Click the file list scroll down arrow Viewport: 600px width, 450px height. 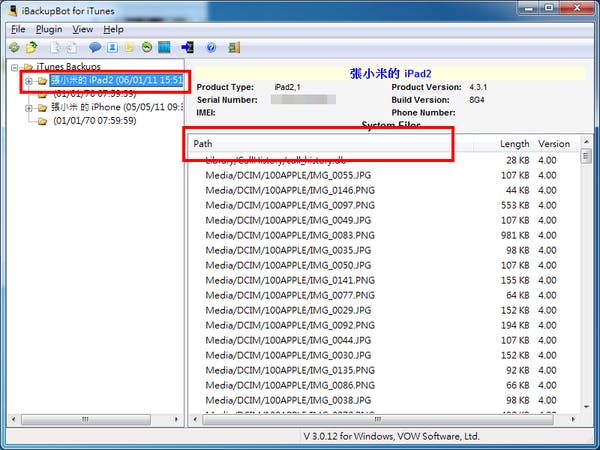pos(586,407)
